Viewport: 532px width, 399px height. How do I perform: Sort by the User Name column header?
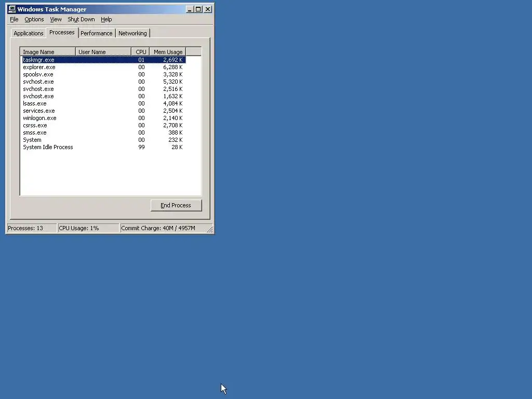coord(103,52)
